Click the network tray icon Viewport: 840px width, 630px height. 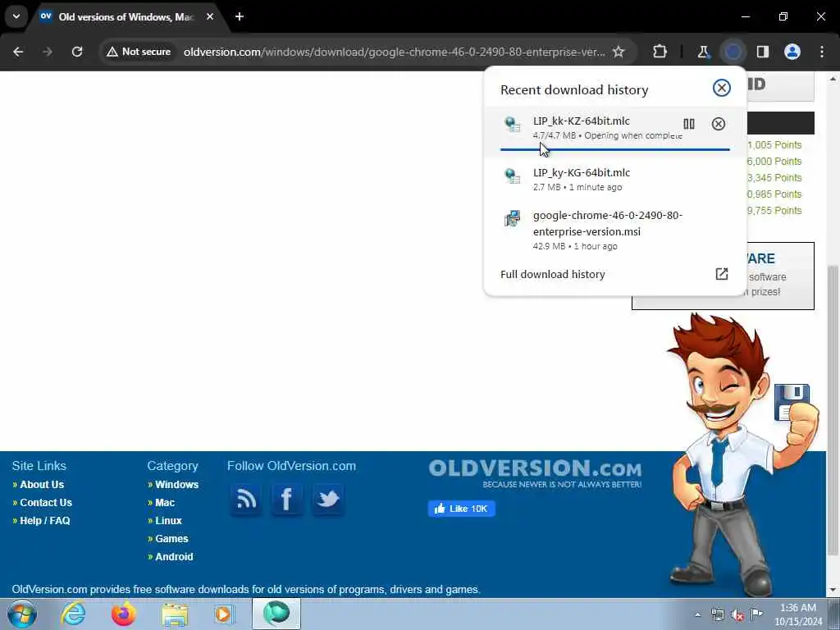pyautogui.click(x=718, y=614)
